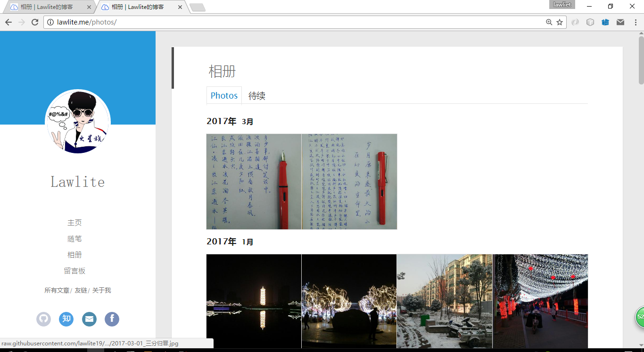This screenshot has width=644, height=352.
Task: Go back to the previous page
Action: tap(8, 22)
